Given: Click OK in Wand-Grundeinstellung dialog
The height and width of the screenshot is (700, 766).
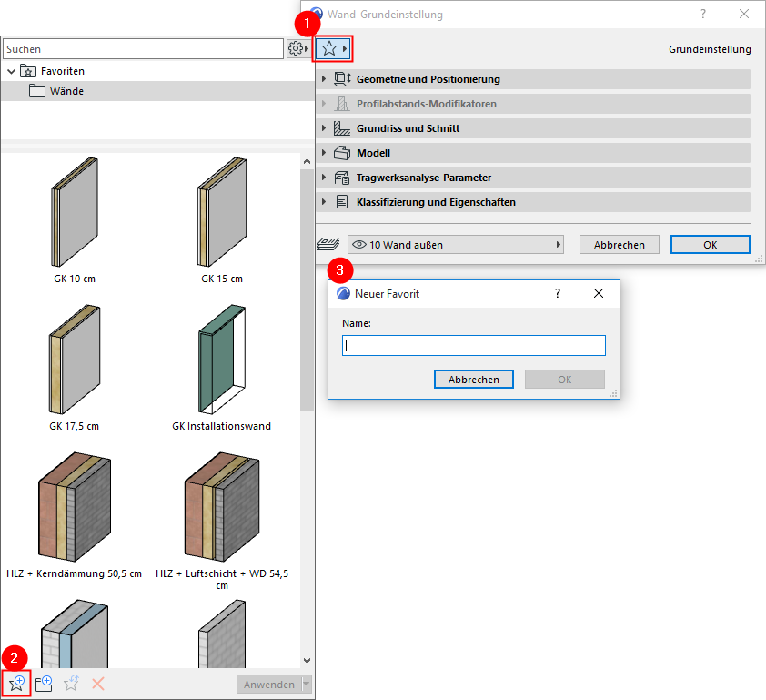Looking at the screenshot, I should (x=710, y=244).
